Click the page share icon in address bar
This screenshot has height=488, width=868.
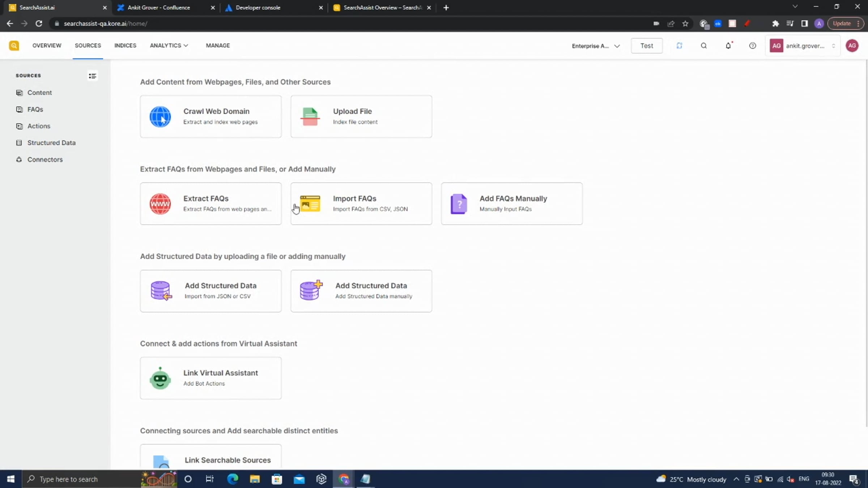pos(671,23)
